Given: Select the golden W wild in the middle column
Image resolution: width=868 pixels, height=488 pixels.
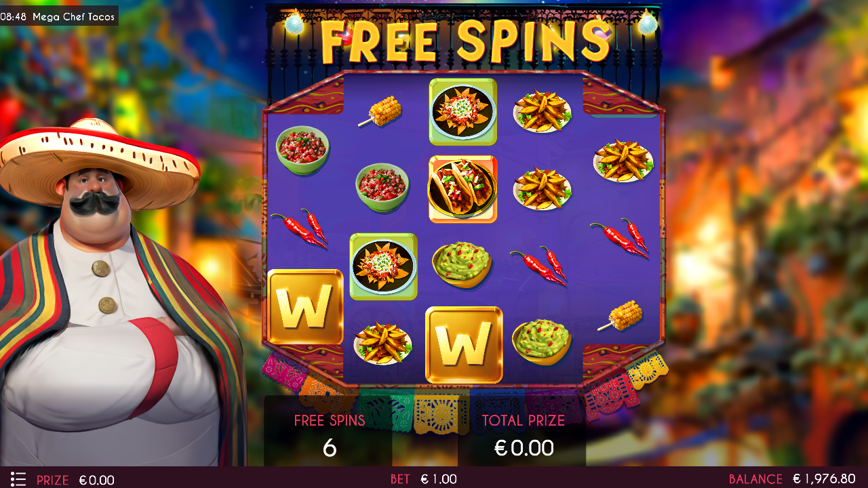Looking at the screenshot, I should (x=464, y=344).
